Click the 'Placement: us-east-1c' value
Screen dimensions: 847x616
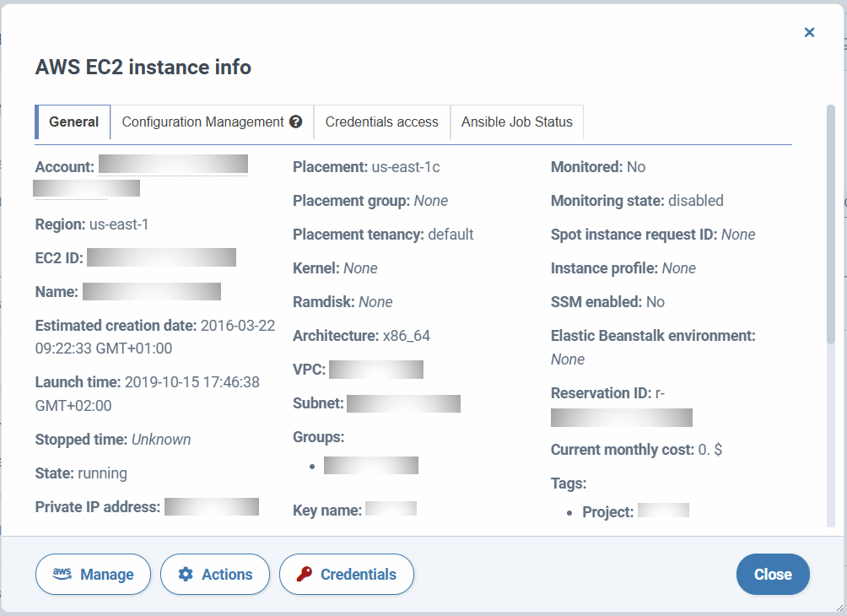406,167
